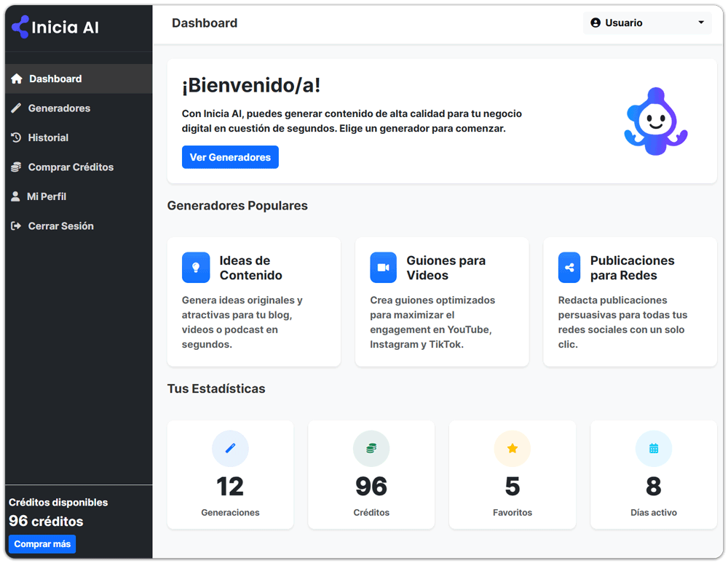Click the lightbulb icon on Ideas de Contenido

coord(196,267)
